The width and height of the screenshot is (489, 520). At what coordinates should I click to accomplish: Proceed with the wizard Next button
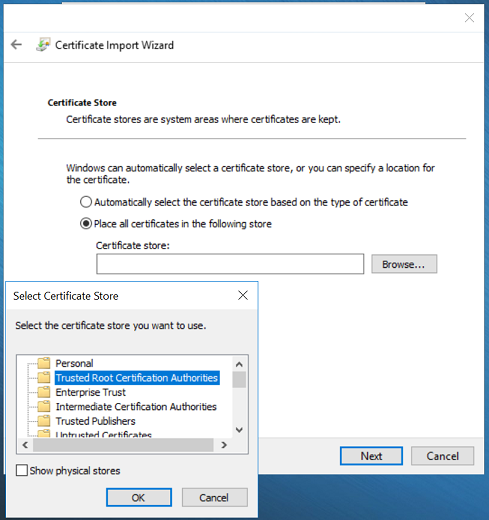pos(371,456)
